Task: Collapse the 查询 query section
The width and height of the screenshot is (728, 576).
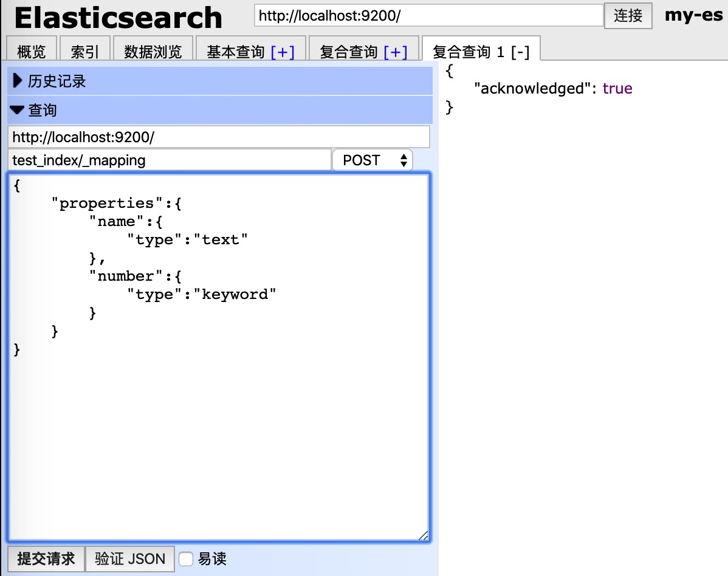Action: click(x=220, y=110)
